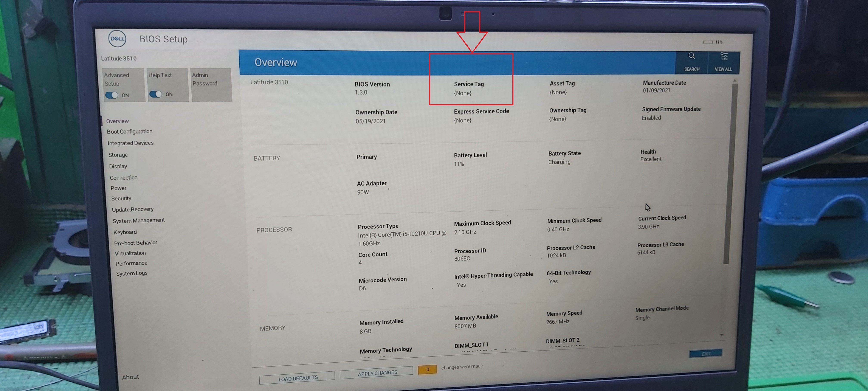Viewport: 868px width, 391px height.
Task: Click the Memory Installed 8 GB value
Action: pyautogui.click(x=365, y=331)
